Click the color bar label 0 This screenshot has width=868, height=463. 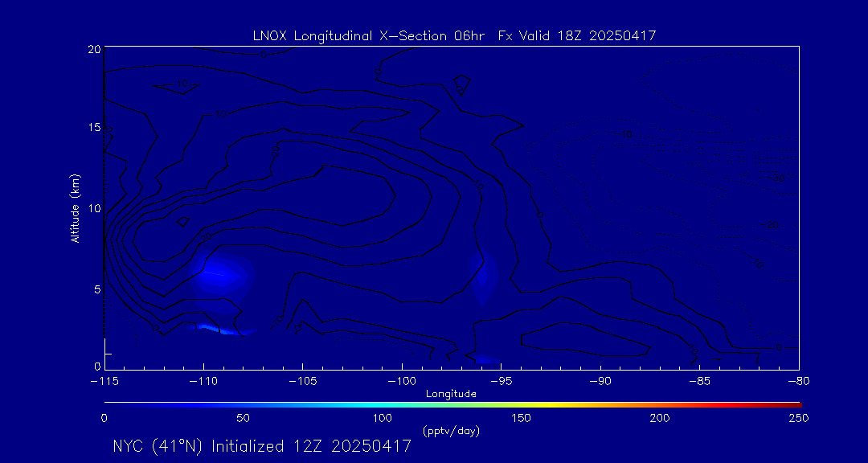104,418
